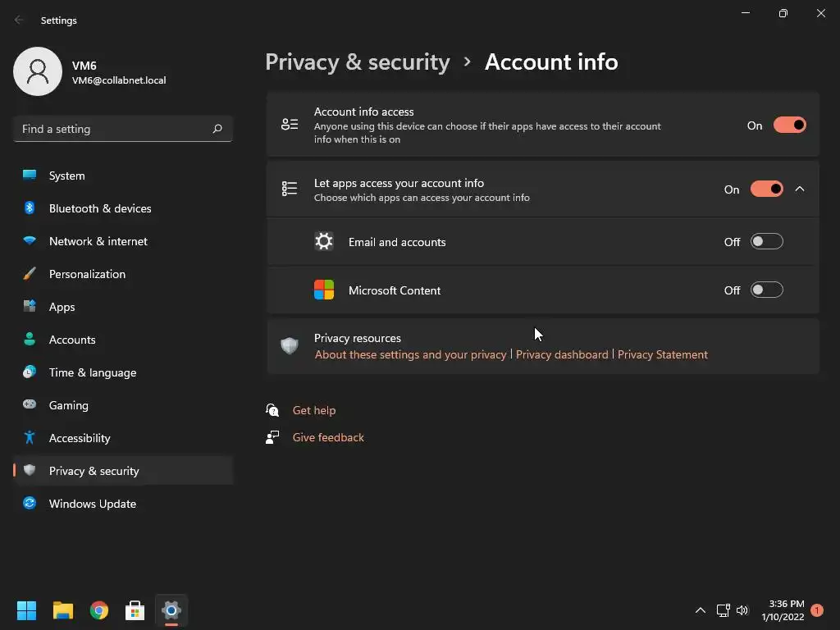The height and width of the screenshot is (630, 840).
Task: Open Windows Update section
Action: point(92,504)
